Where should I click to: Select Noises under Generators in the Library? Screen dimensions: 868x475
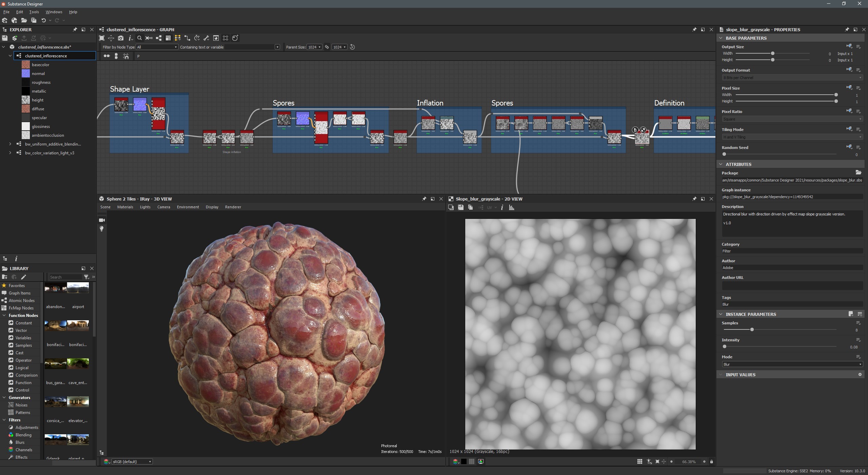point(21,405)
